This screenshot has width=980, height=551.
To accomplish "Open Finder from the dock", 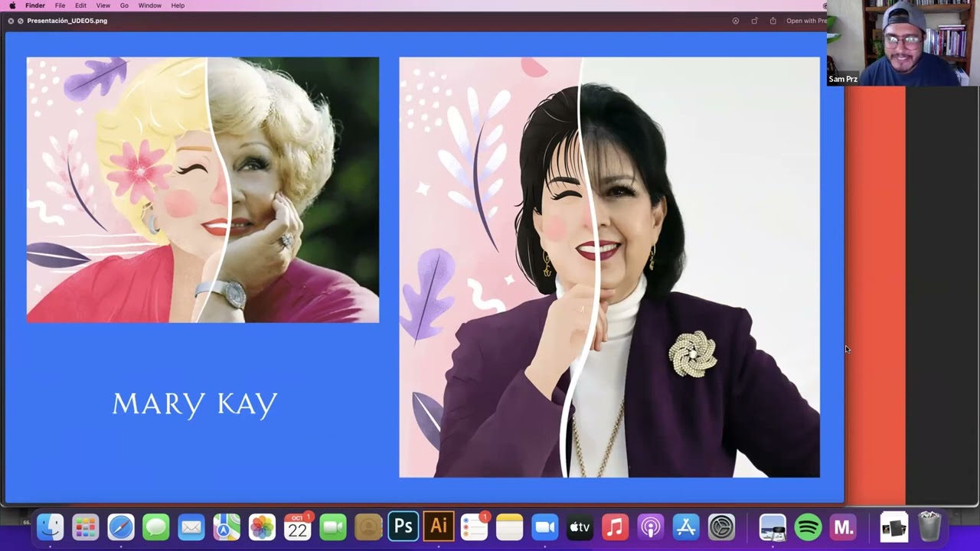I will pos(51,527).
